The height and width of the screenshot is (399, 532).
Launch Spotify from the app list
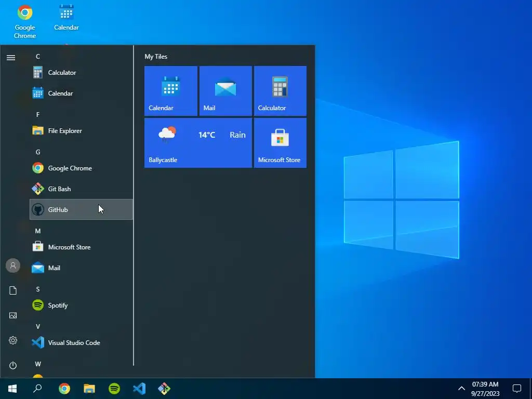click(81, 305)
